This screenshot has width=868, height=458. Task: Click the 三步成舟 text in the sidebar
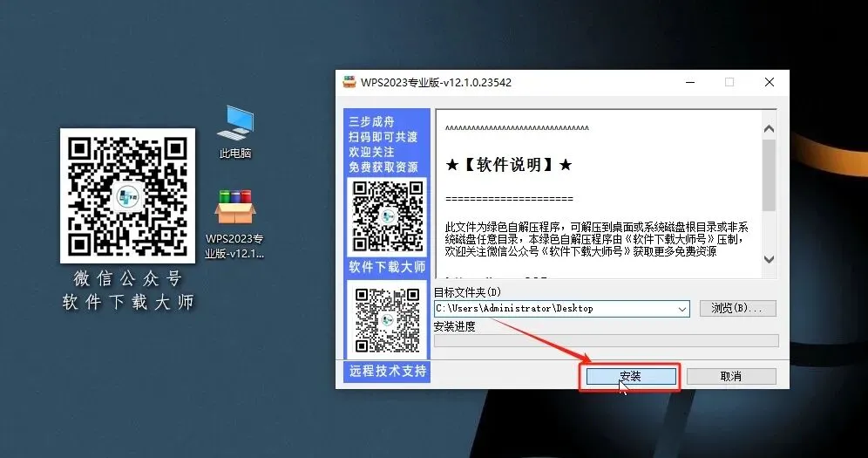pyautogui.click(x=371, y=122)
